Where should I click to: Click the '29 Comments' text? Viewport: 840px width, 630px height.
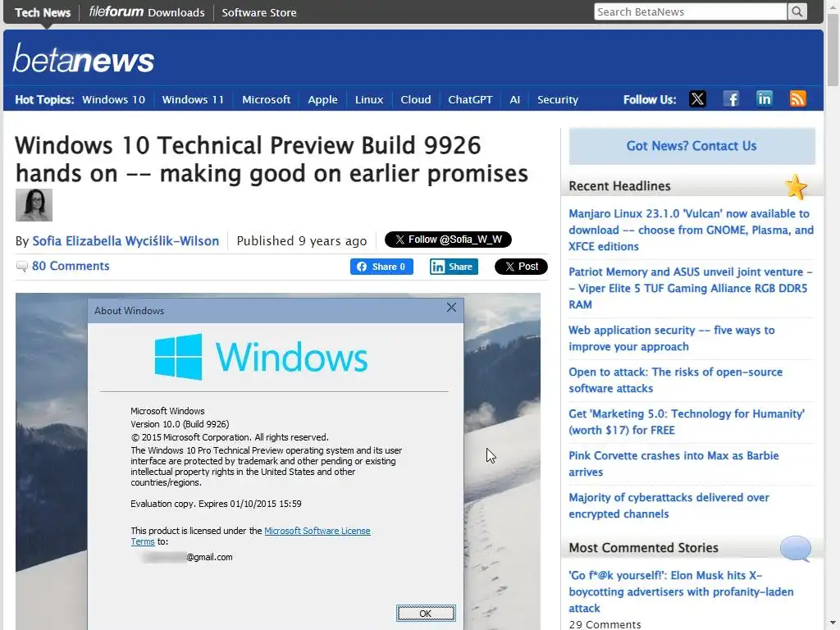point(605,624)
